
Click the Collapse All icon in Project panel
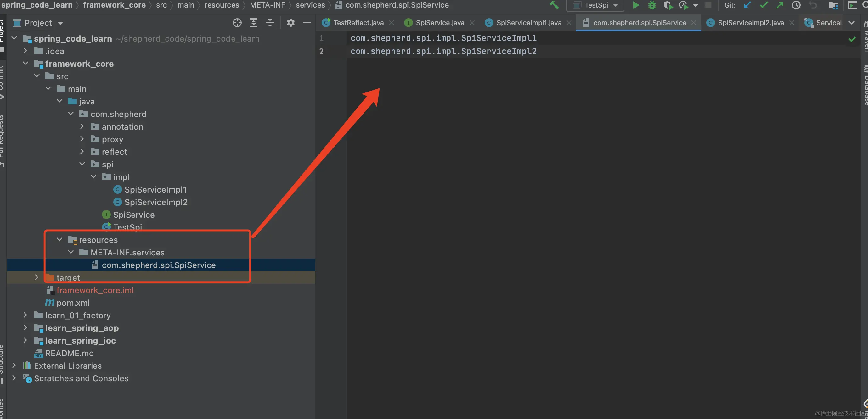click(270, 23)
